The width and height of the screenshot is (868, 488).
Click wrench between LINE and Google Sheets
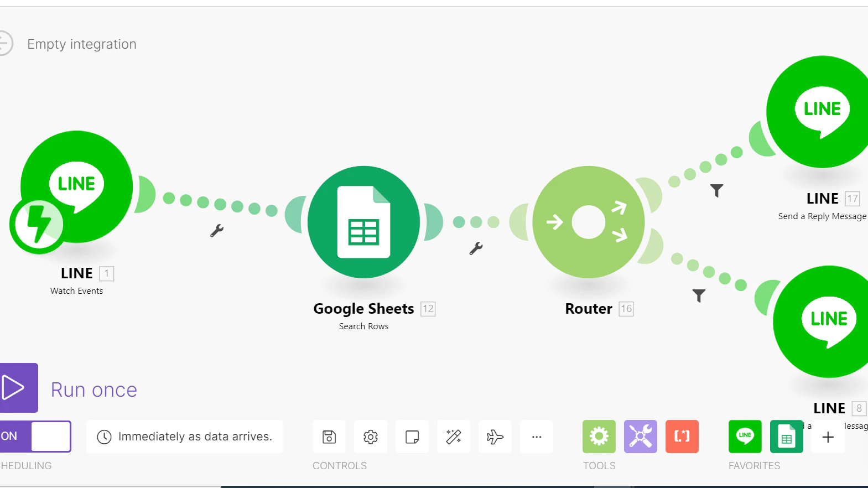pos(217,231)
